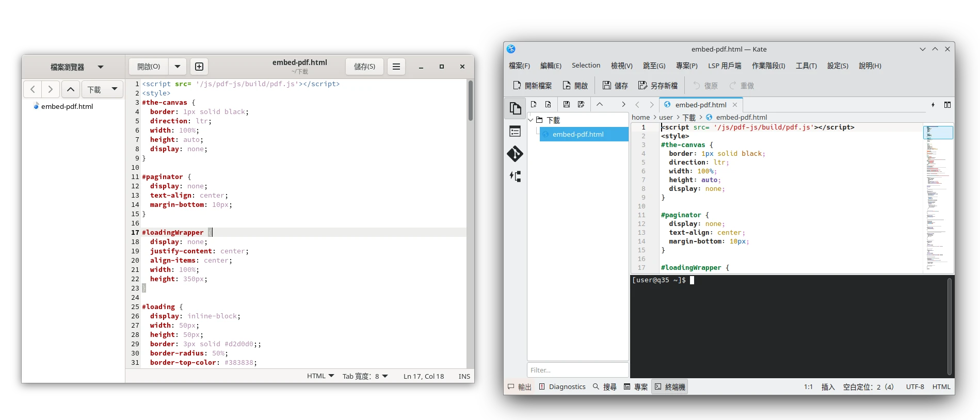980x420 pixels.
Task: Click the open-file icon in Kate's documents panel
Action: click(548, 104)
